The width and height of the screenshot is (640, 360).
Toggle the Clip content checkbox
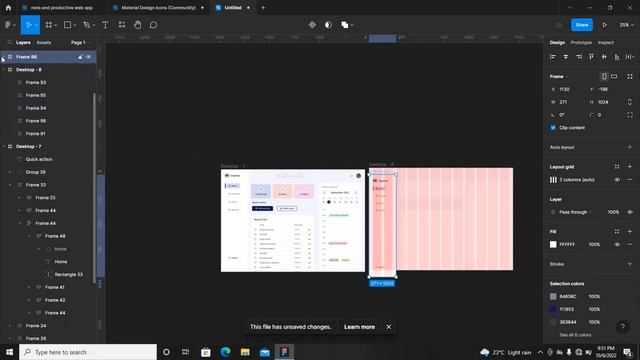point(553,128)
